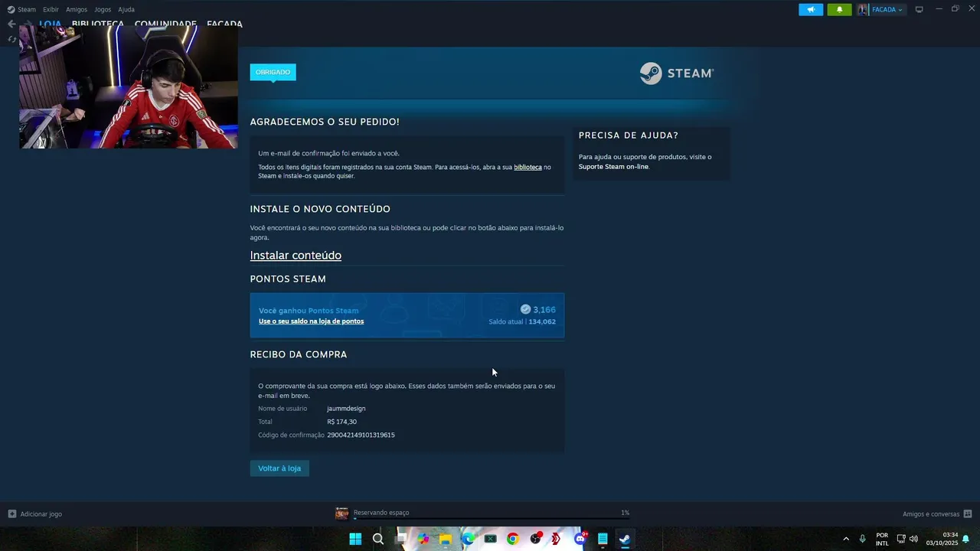Screen dimensions: 980x551
Task: Open the clock showing 03:34
Action: 942,539
